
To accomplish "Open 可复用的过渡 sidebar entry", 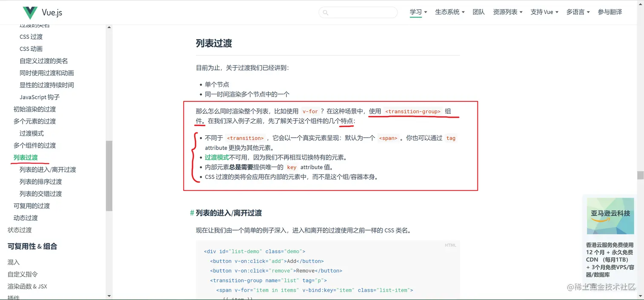I will [32, 206].
